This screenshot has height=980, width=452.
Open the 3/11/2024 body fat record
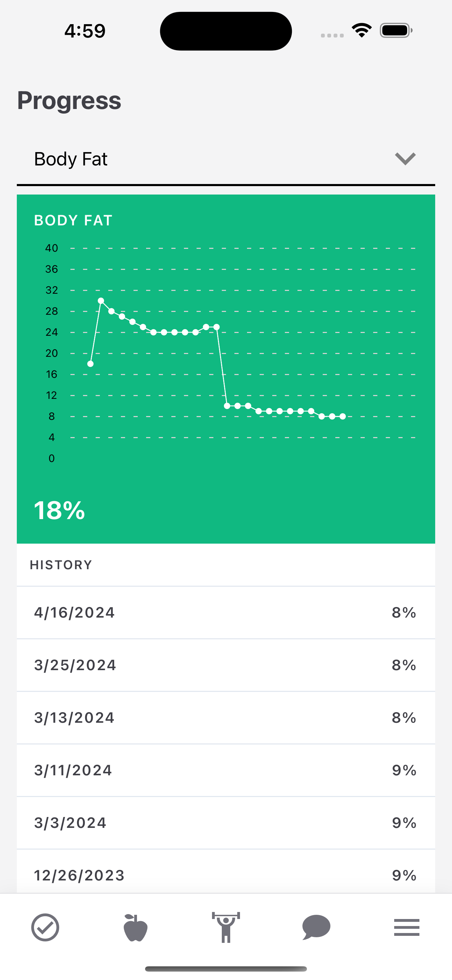226,770
